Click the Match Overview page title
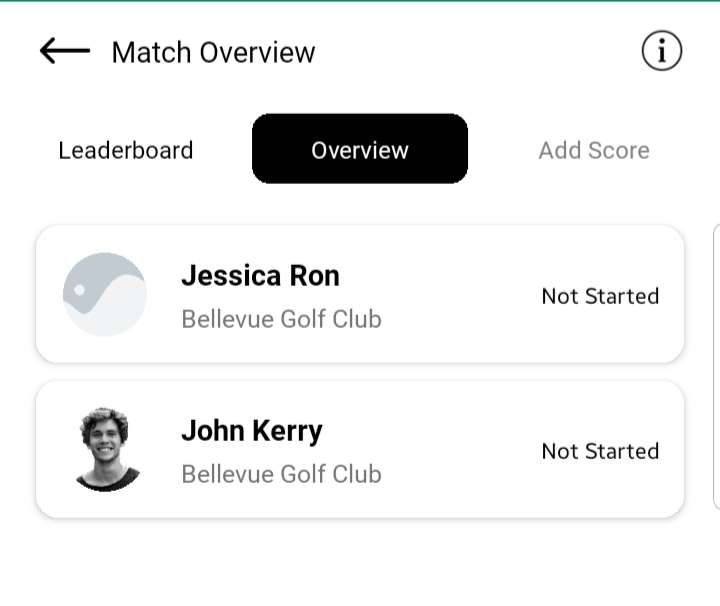Screen dimensions: 720x606 213,52
